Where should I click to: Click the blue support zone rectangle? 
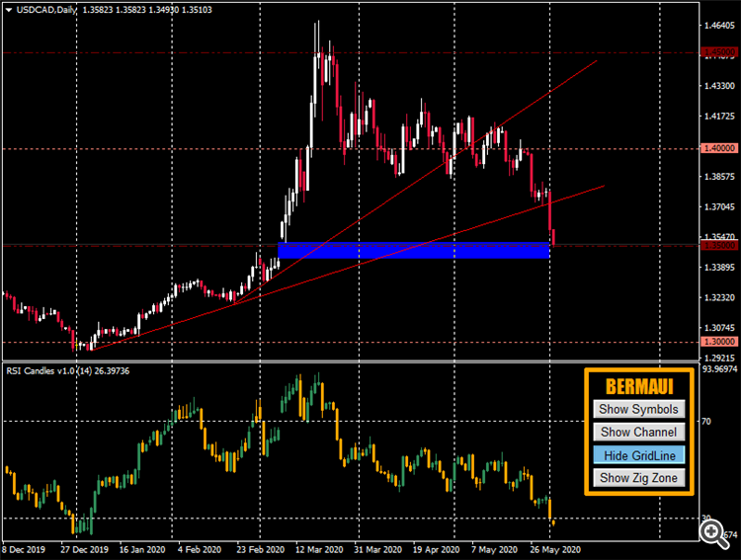click(x=414, y=251)
